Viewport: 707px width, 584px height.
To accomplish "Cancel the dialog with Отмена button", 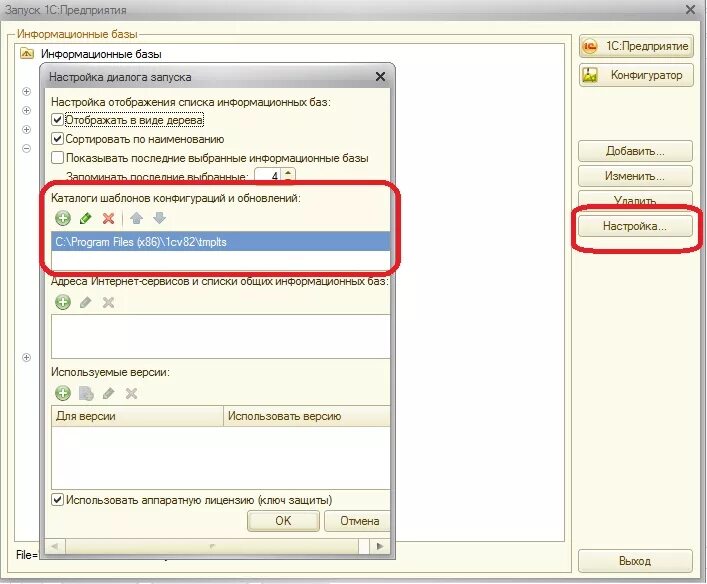I will pyautogui.click(x=358, y=521).
